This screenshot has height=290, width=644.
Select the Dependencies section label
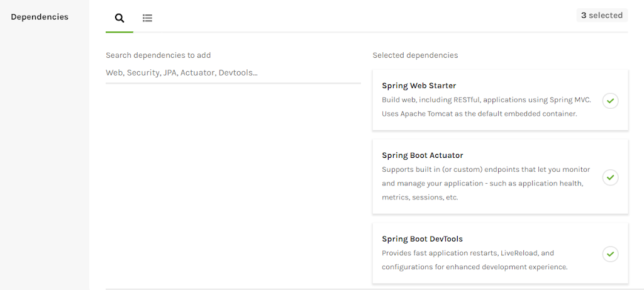pos(40,17)
